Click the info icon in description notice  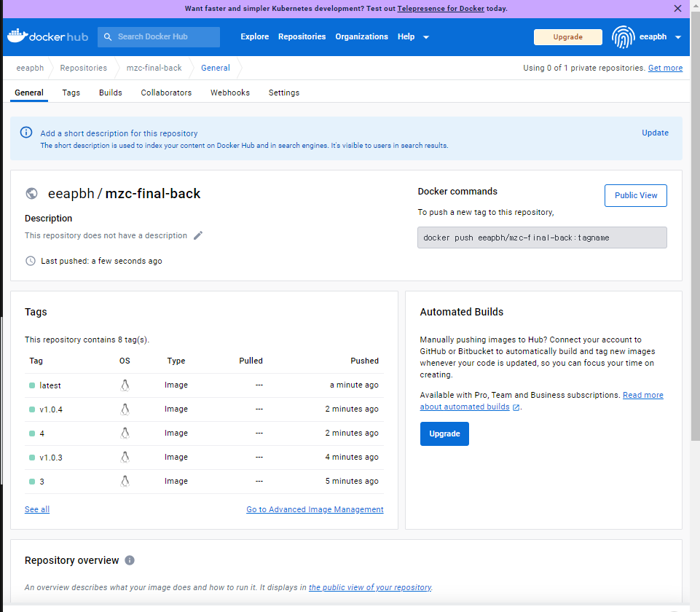tap(26, 133)
